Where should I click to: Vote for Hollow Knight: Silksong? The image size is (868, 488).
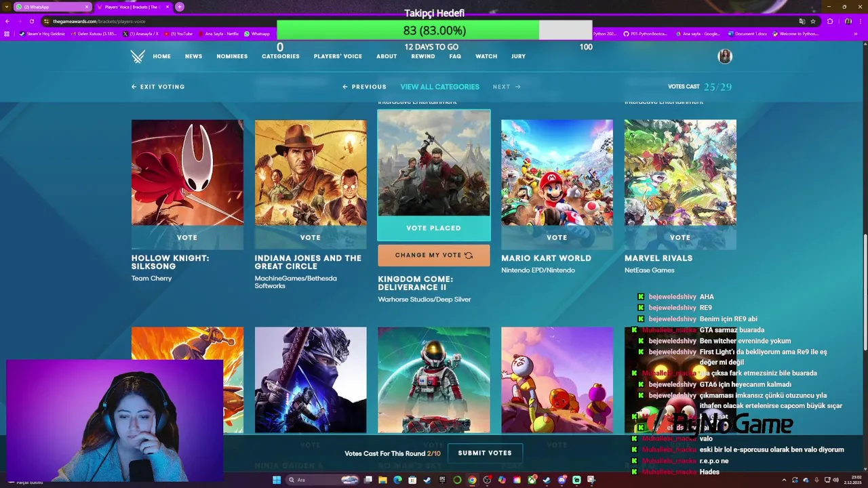(x=187, y=237)
